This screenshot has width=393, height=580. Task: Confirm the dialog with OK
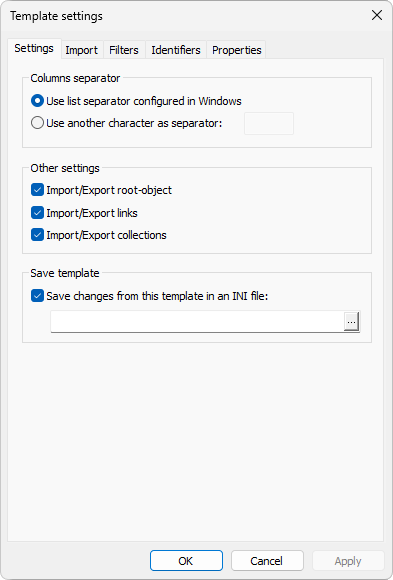(186, 561)
